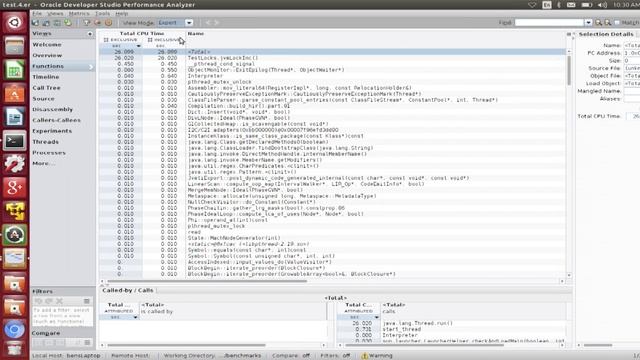Switch to the Processes view
The width and height of the screenshot is (640, 360).
tap(49, 153)
